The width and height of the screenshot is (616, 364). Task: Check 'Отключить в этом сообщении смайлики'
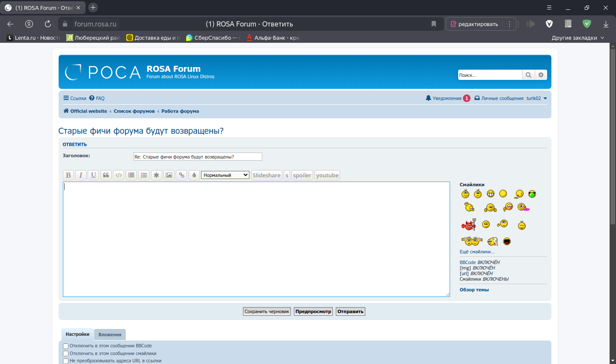coord(66,354)
